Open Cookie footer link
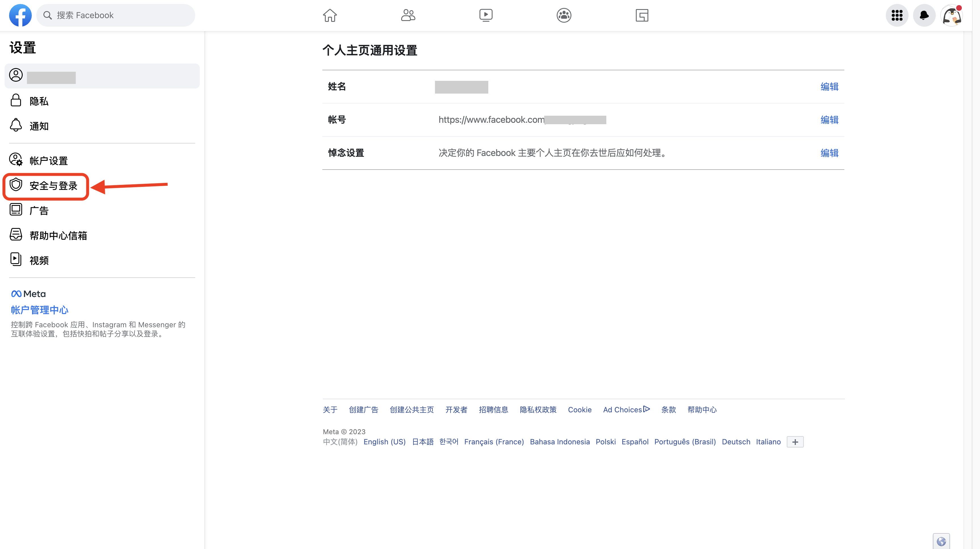980x549 pixels. tap(579, 409)
